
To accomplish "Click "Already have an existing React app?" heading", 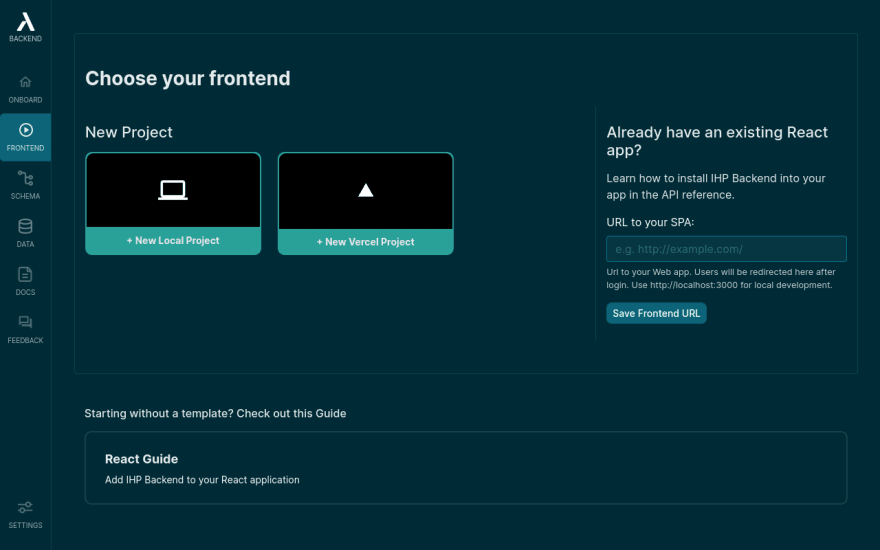I will tap(717, 141).
